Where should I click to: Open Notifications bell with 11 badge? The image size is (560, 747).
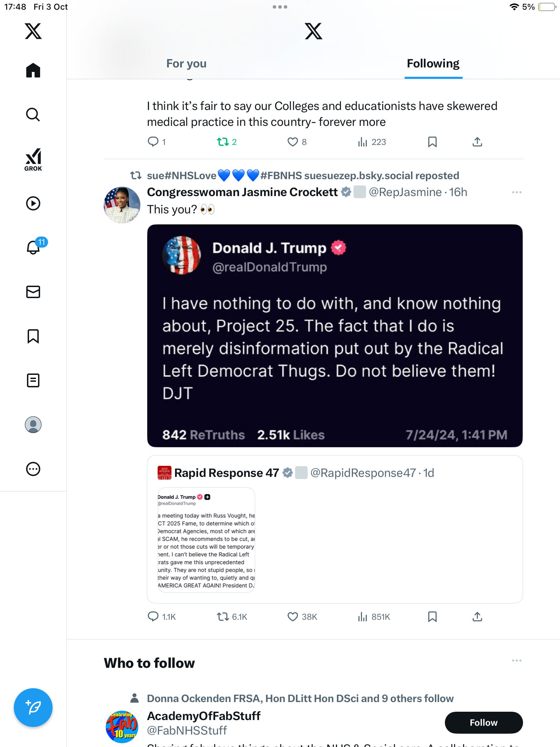(34, 247)
